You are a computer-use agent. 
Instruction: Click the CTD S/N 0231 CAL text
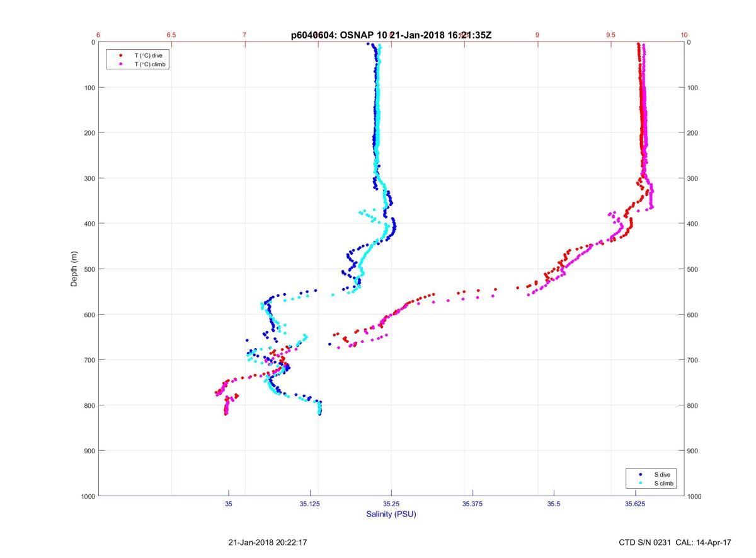pos(675,542)
